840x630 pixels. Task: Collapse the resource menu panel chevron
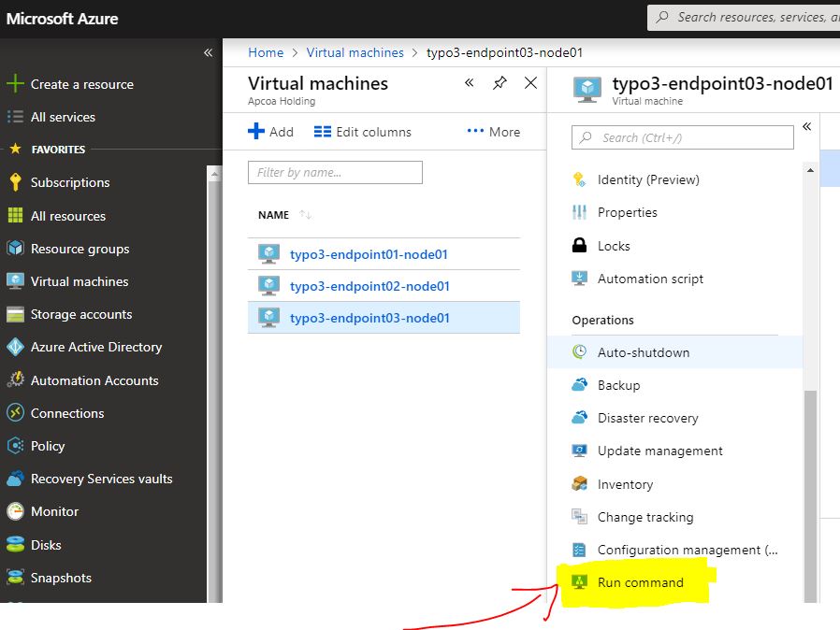pos(806,127)
